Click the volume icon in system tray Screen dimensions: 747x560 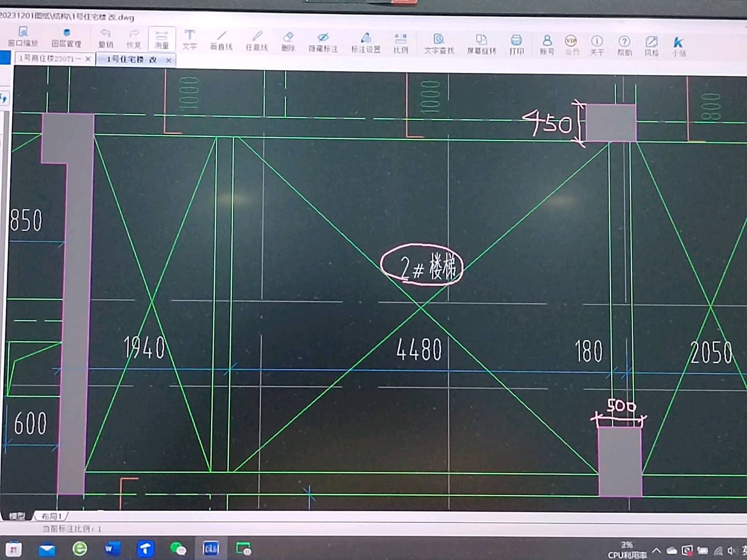coord(732,551)
